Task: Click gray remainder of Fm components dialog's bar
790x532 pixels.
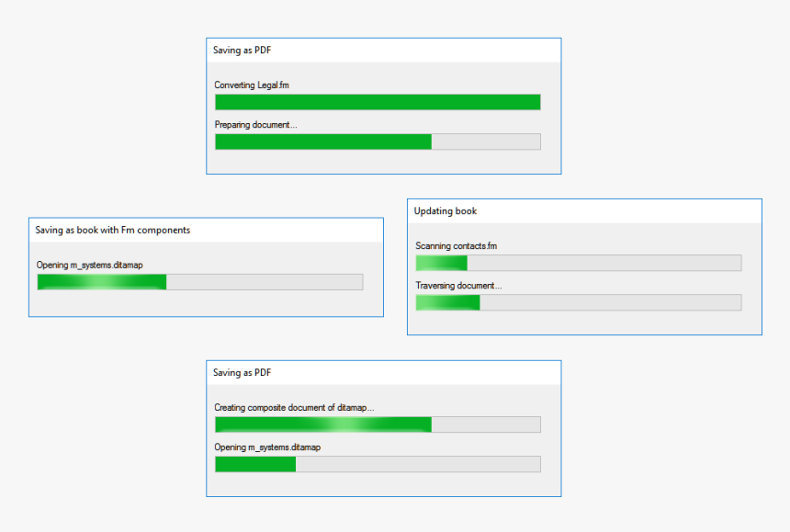Action: click(x=265, y=282)
